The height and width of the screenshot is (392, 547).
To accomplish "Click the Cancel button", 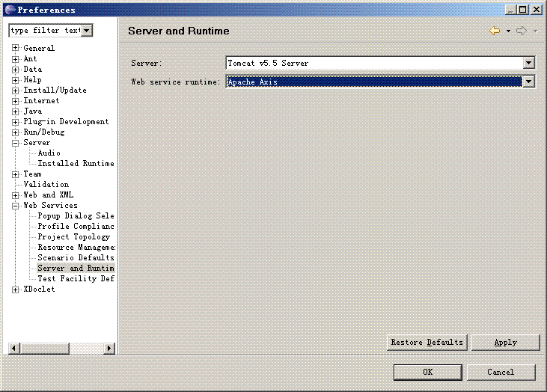I will (501, 372).
